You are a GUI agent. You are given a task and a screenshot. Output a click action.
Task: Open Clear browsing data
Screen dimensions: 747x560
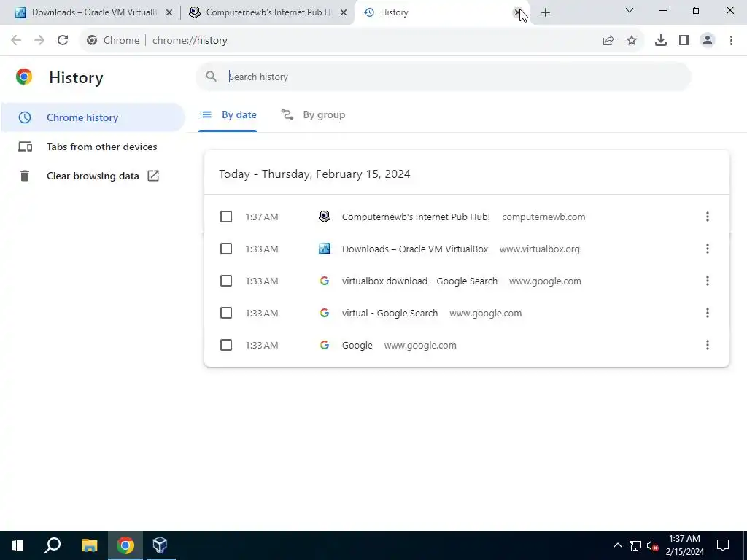[x=93, y=176]
